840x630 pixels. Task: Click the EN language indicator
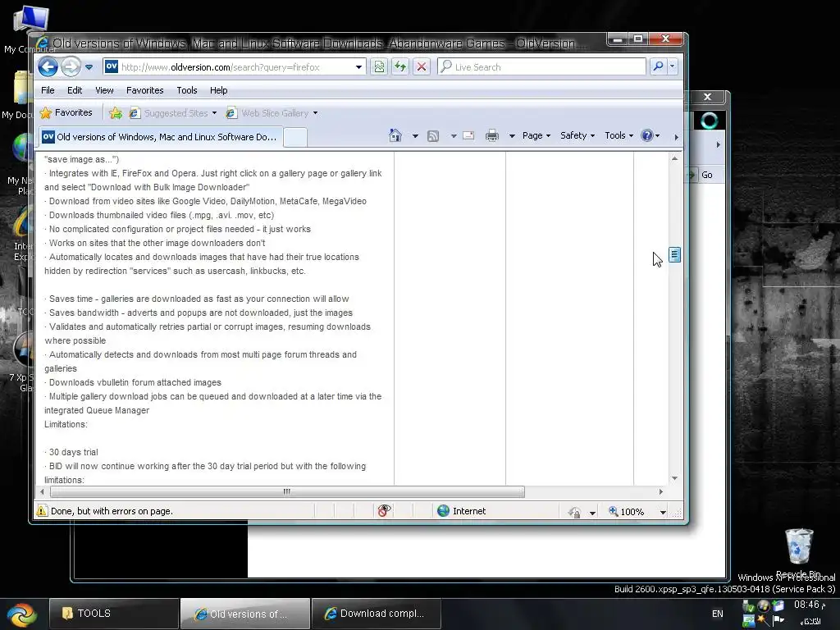coord(717,614)
